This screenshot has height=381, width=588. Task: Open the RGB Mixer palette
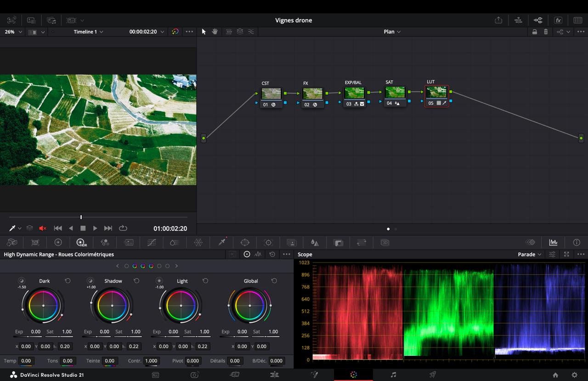tap(105, 243)
